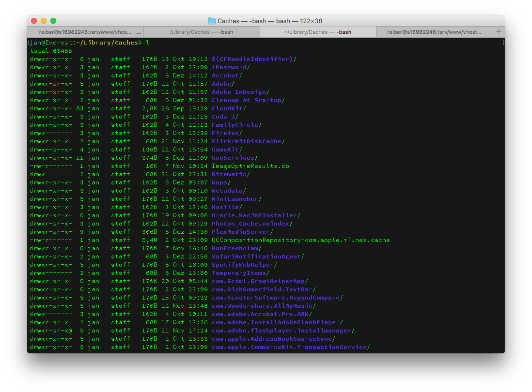Screen dimensions: 532x392
Task: Click com.adobe.flashplayer.installmanager/ entry
Action: (282, 331)
